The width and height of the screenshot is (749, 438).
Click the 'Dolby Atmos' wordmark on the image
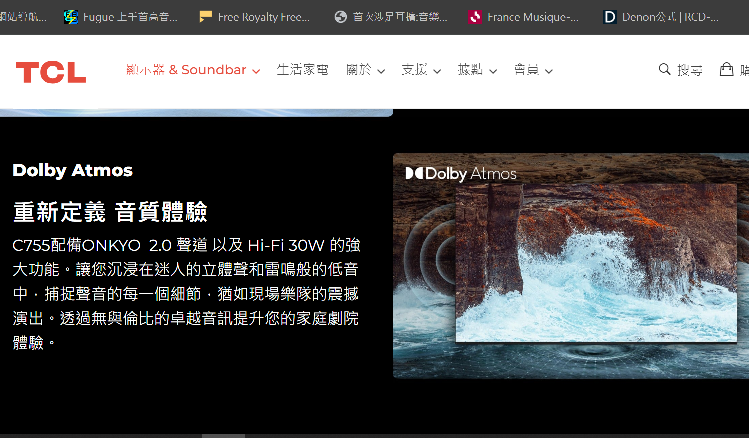click(x=471, y=173)
